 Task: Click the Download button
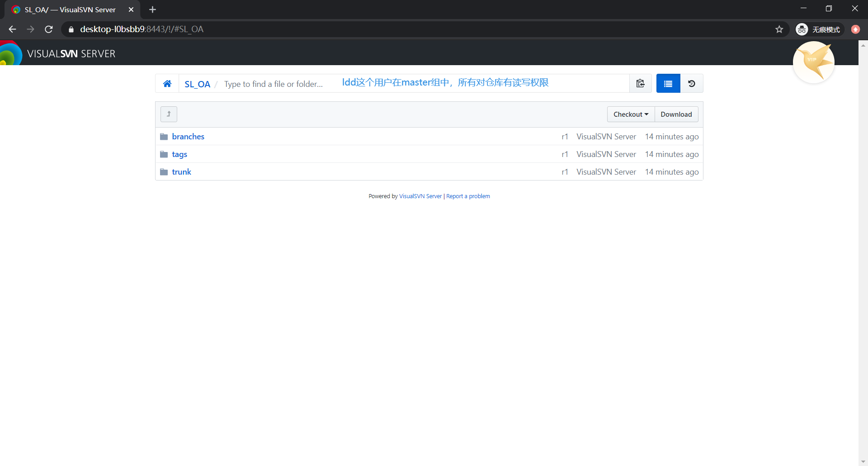676,114
